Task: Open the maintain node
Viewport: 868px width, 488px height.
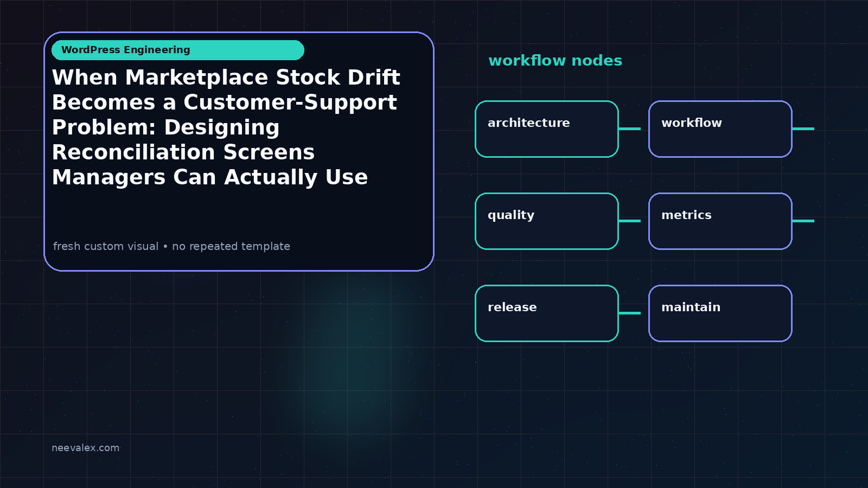Action: click(x=720, y=313)
